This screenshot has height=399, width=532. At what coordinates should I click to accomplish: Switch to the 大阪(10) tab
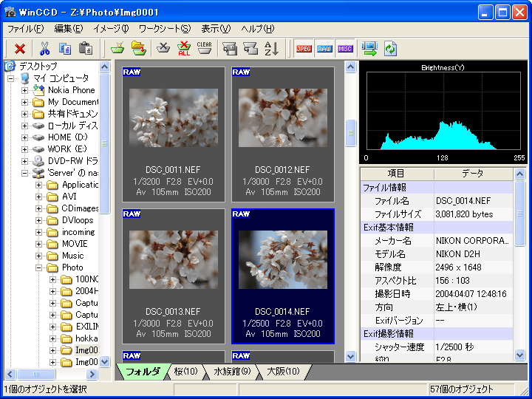283,372
